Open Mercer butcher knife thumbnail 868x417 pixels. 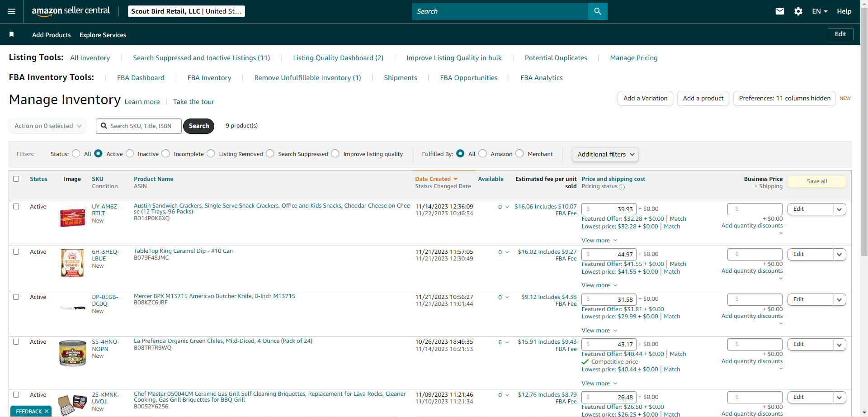pyautogui.click(x=72, y=308)
